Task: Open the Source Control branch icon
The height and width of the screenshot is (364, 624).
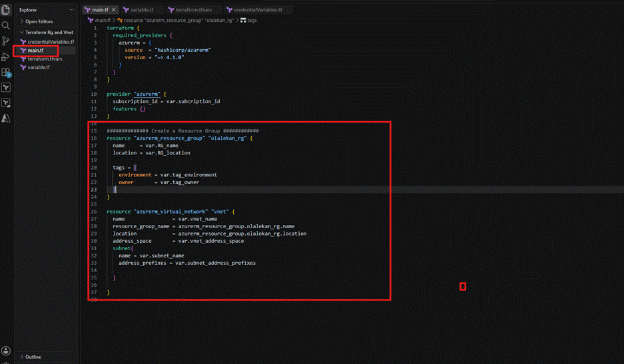Action: 5,41
